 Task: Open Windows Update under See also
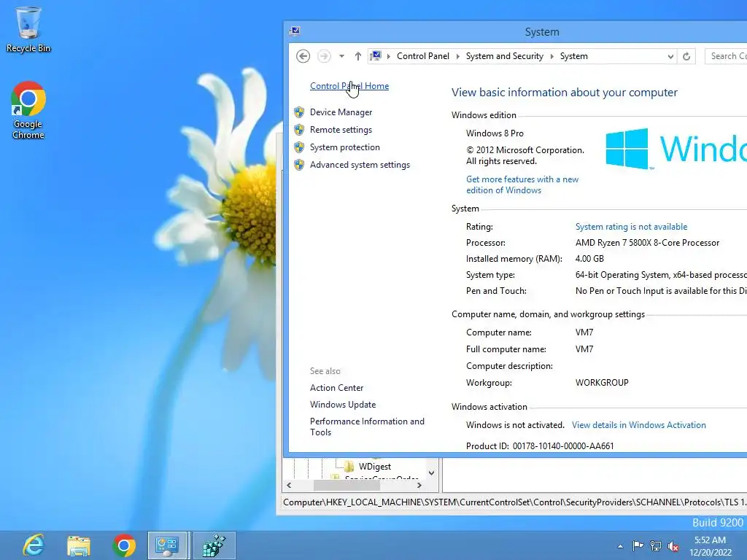click(343, 404)
